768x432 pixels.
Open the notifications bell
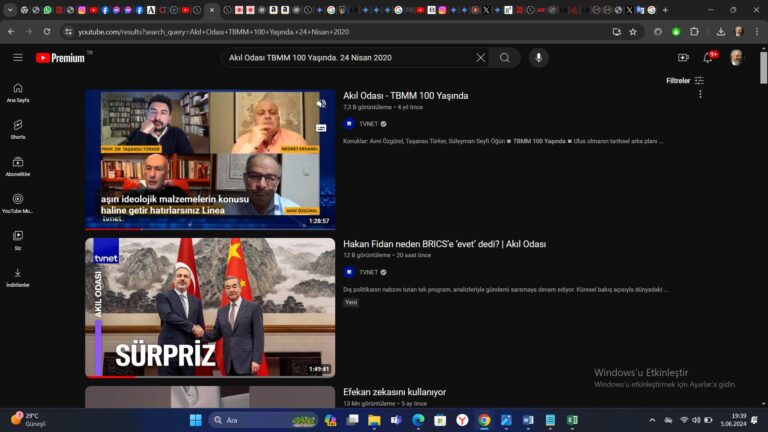click(708, 57)
